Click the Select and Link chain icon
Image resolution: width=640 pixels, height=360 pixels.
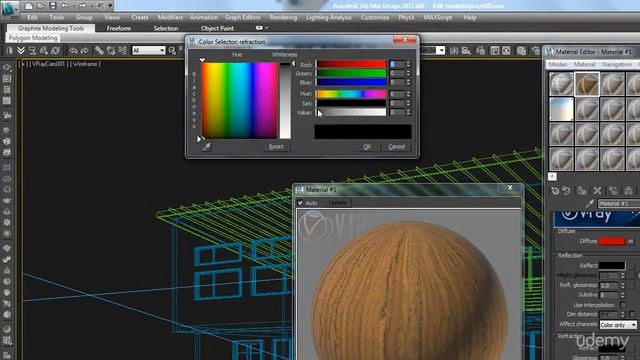[99, 51]
